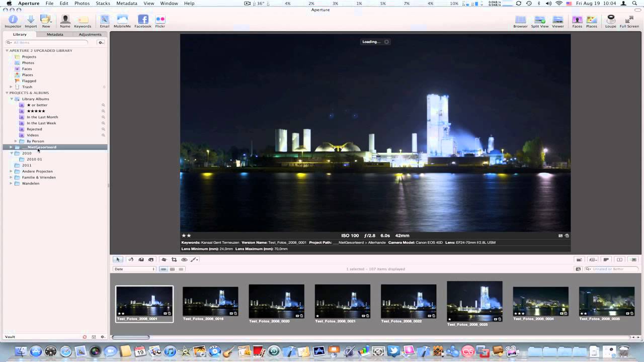Select thumbnail Test_Fotos_2008_0025

pos(474,301)
